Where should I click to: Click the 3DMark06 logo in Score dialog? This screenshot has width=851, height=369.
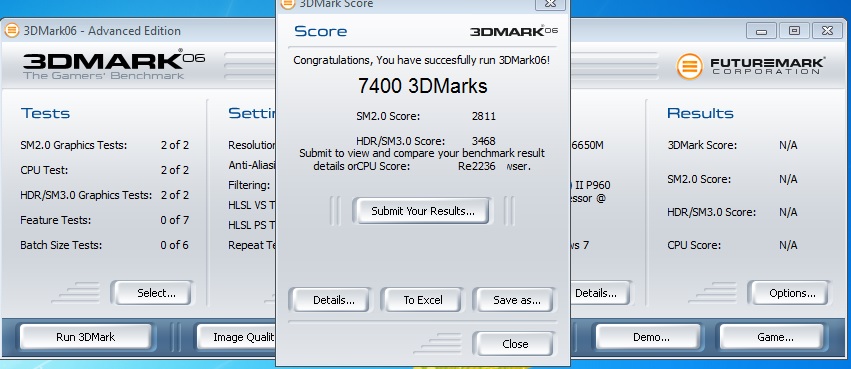(513, 31)
